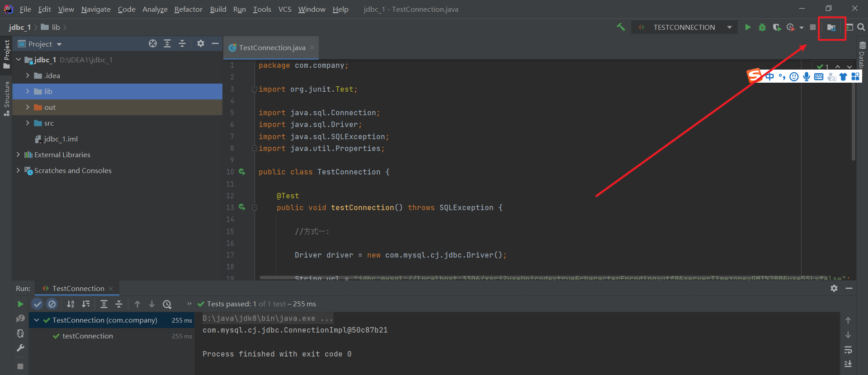868x375 pixels.
Task: Expand the out folder
Action: click(x=28, y=107)
